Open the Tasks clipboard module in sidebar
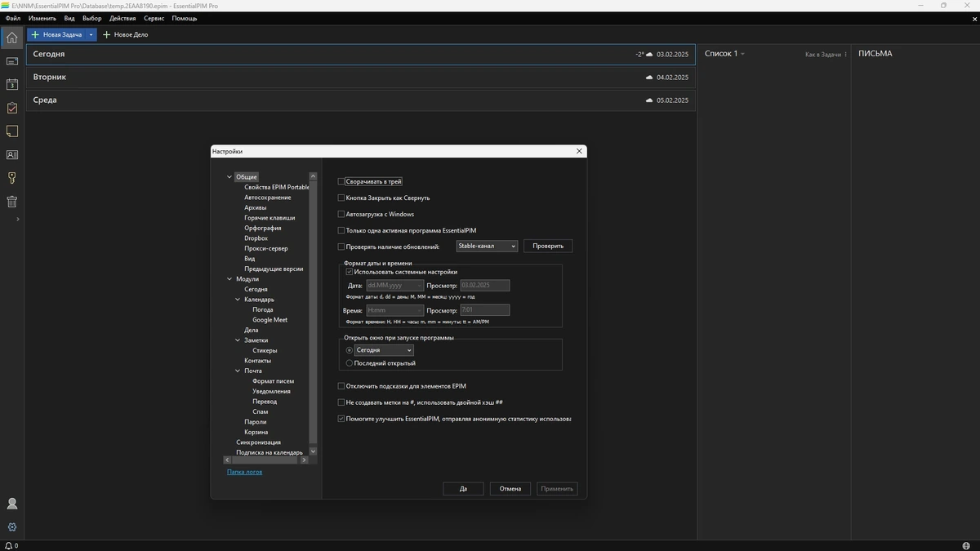The width and height of the screenshot is (980, 551). pos(11,108)
